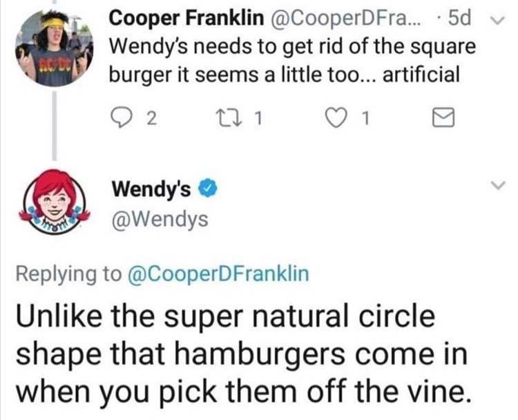Follow the @CooperDFranklin mention link

(x=218, y=274)
